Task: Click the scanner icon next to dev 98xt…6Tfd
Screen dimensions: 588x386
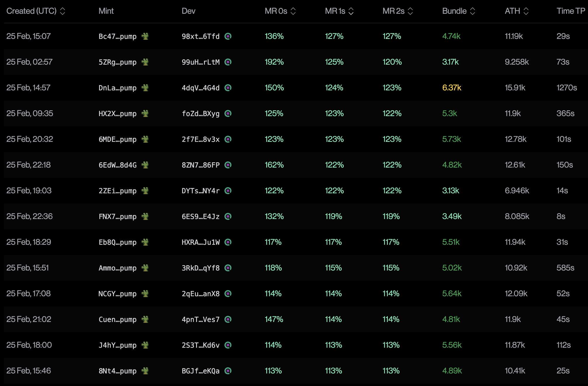Action: (229, 36)
